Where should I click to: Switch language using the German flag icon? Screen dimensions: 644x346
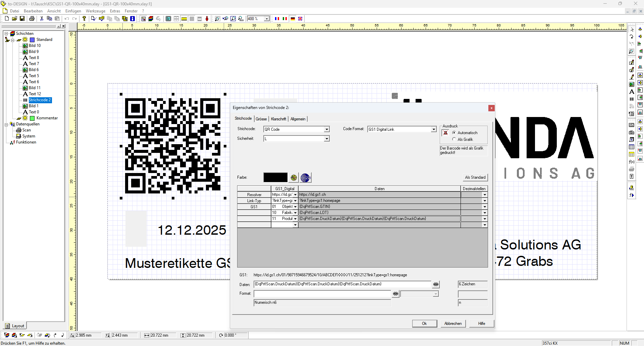[293, 19]
